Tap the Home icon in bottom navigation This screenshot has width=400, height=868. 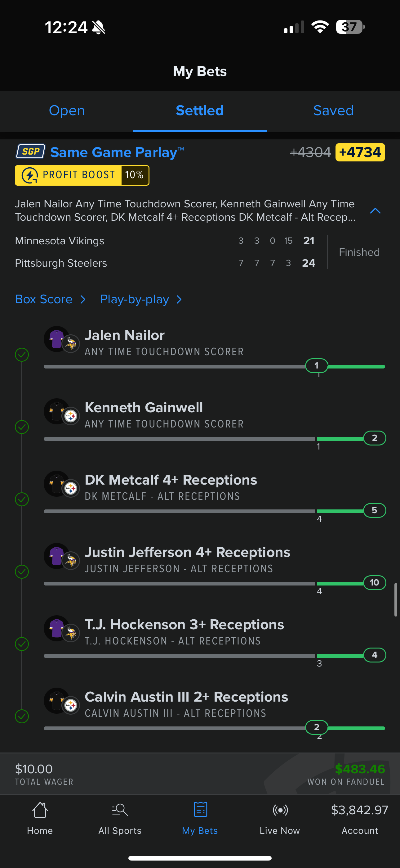click(x=40, y=810)
